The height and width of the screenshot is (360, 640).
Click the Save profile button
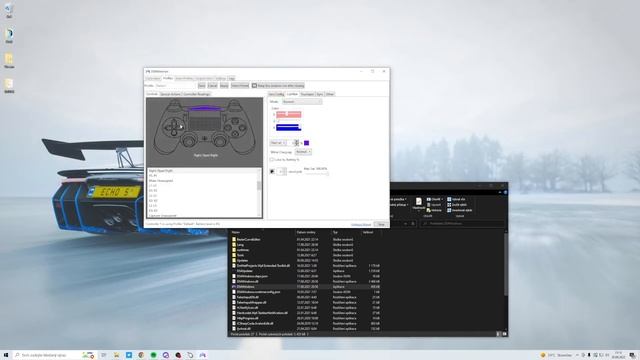tap(202, 86)
